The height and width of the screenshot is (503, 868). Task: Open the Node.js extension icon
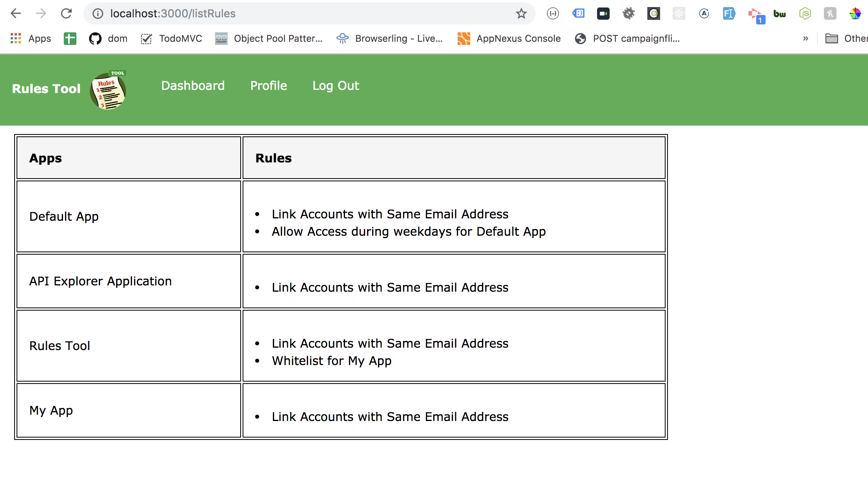805,14
